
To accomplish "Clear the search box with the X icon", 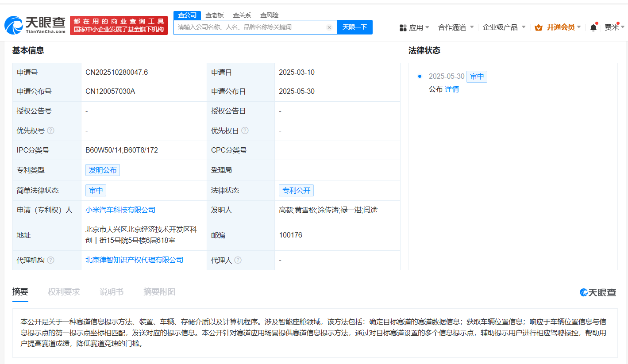I will coord(329,27).
